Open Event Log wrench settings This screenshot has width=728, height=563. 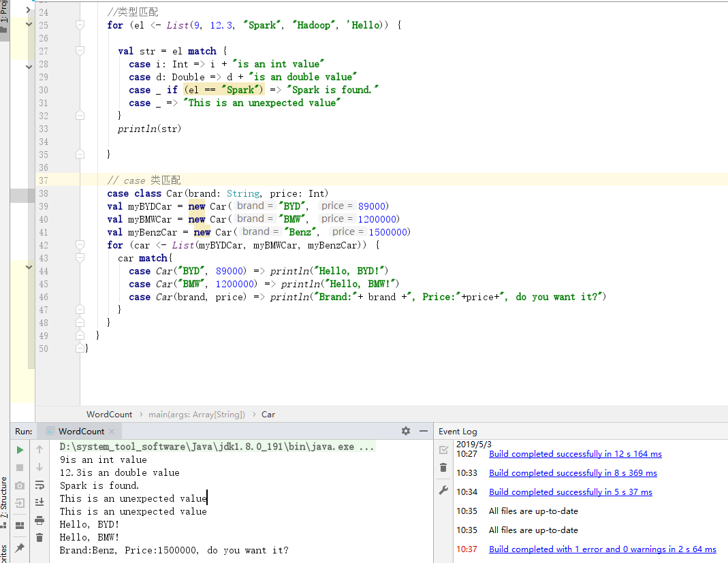click(443, 490)
